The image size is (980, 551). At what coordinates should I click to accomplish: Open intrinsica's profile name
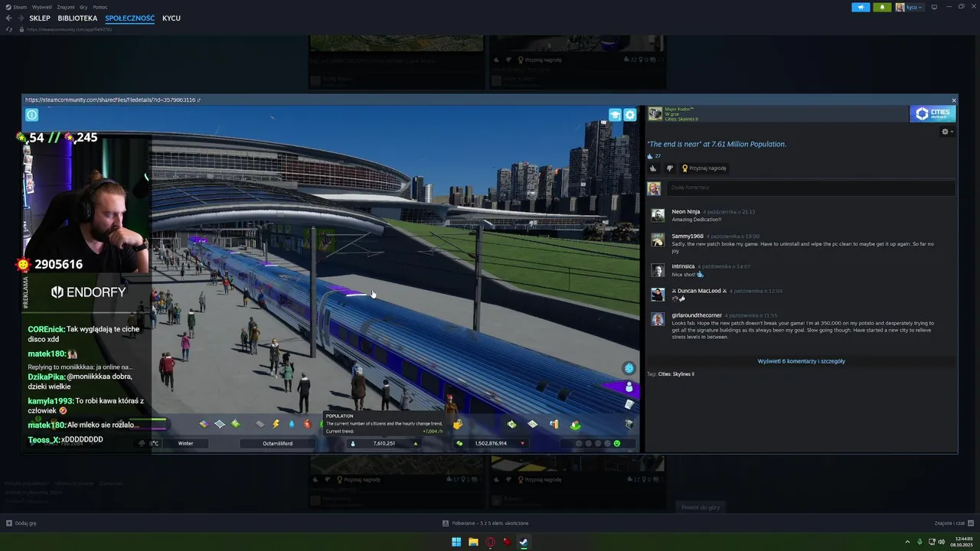pos(683,266)
